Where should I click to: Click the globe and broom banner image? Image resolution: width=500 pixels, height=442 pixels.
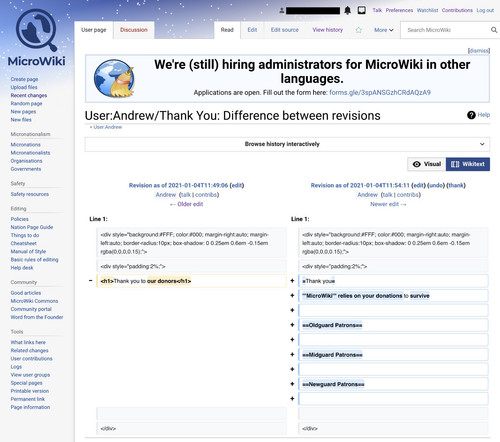pyautogui.click(x=114, y=78)
